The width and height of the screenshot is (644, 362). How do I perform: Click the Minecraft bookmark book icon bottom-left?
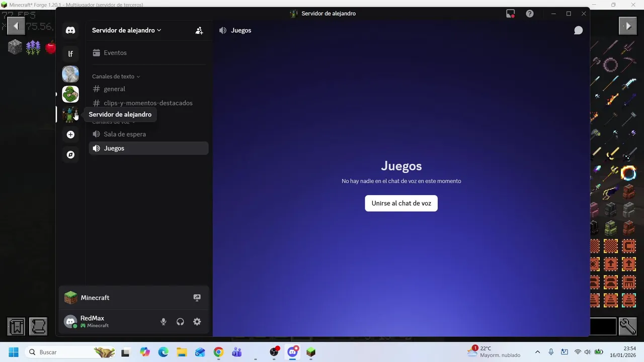click(x=16, y=326)
